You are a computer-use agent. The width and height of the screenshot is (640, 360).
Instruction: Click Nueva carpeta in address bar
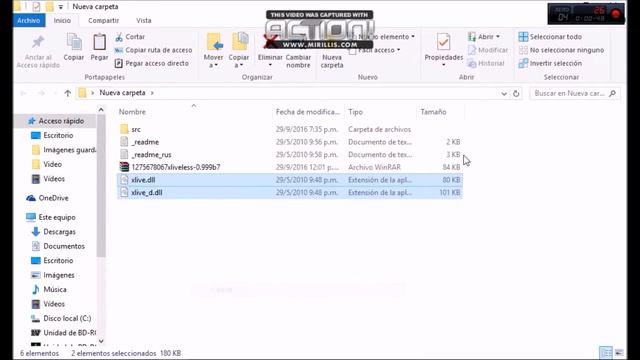tap(122, 93)
